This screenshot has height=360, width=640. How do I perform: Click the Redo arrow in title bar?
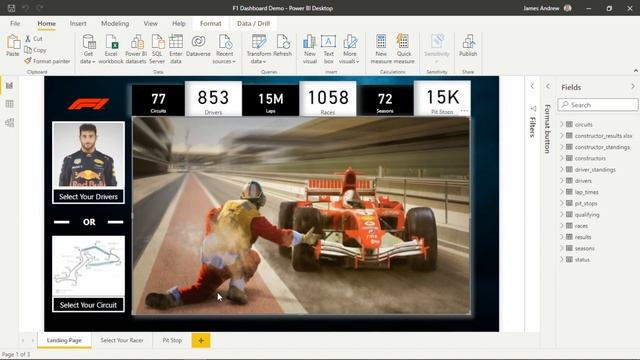pyautogui.click(x=40, y=8)
